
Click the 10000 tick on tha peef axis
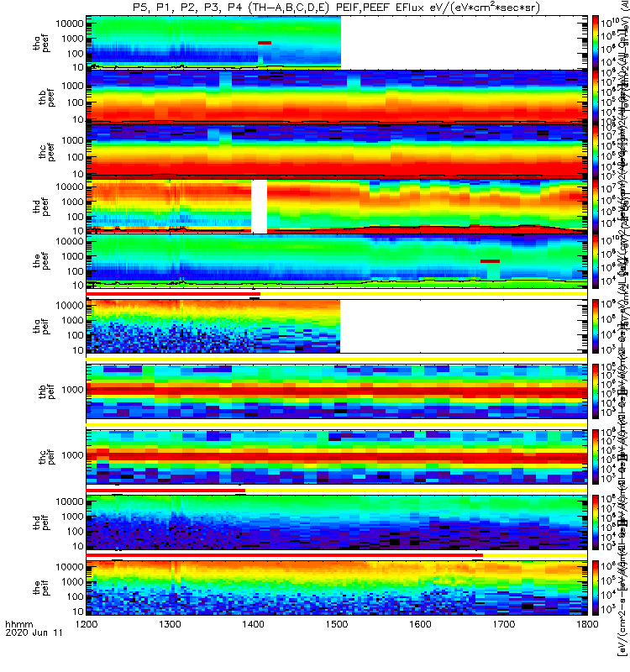pos(70,24)
